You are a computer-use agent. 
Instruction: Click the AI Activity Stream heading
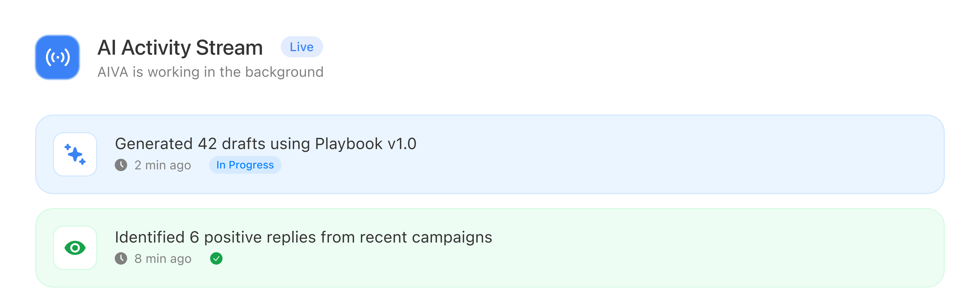coord(180,48)
